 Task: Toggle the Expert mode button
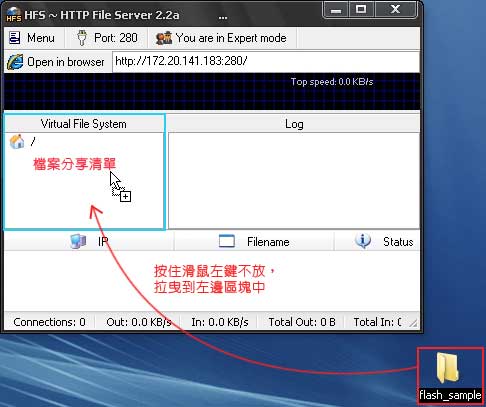coord(222,38)
